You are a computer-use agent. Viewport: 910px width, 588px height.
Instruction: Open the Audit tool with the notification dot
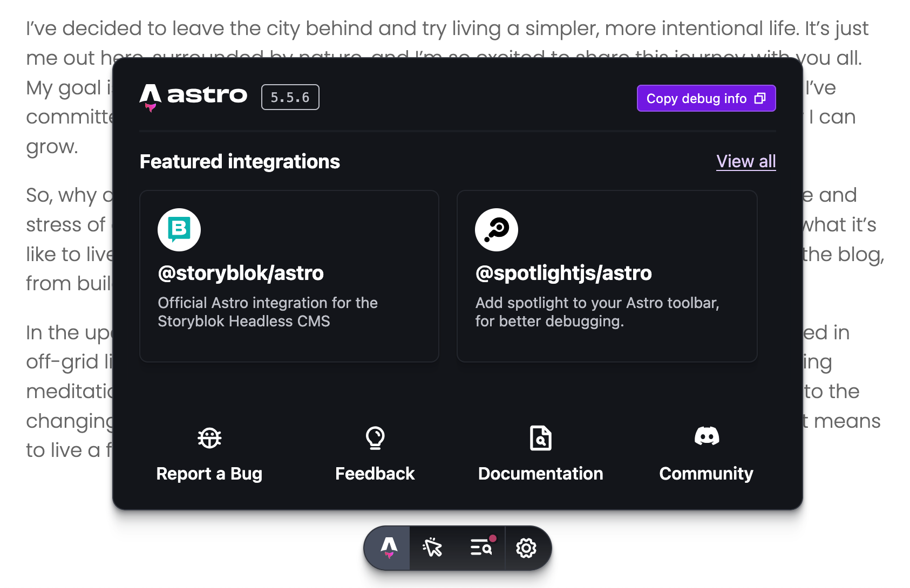click(x=481, y=548)
